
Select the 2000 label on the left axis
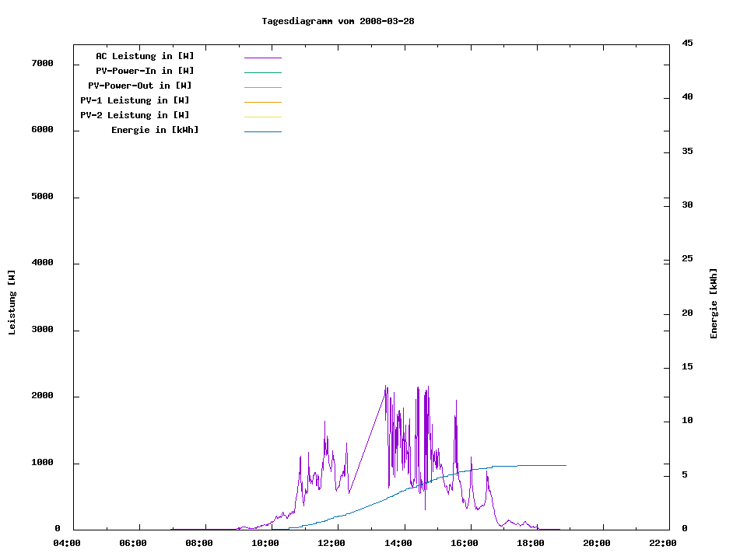click(41, 396)
